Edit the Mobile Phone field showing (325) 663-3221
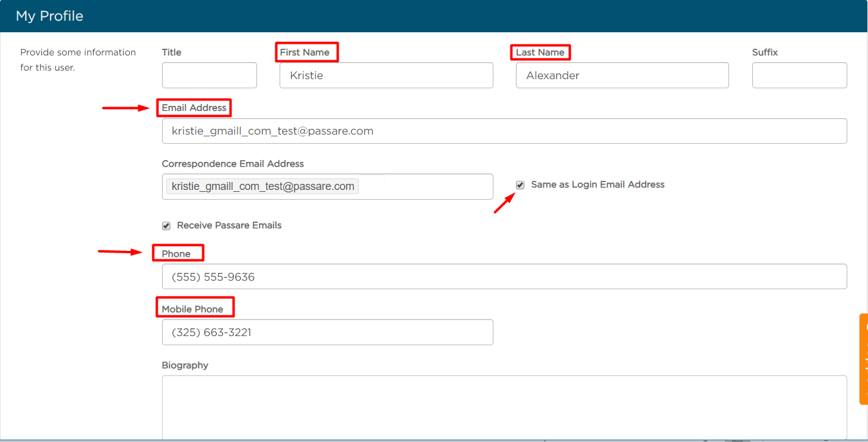 328,332
